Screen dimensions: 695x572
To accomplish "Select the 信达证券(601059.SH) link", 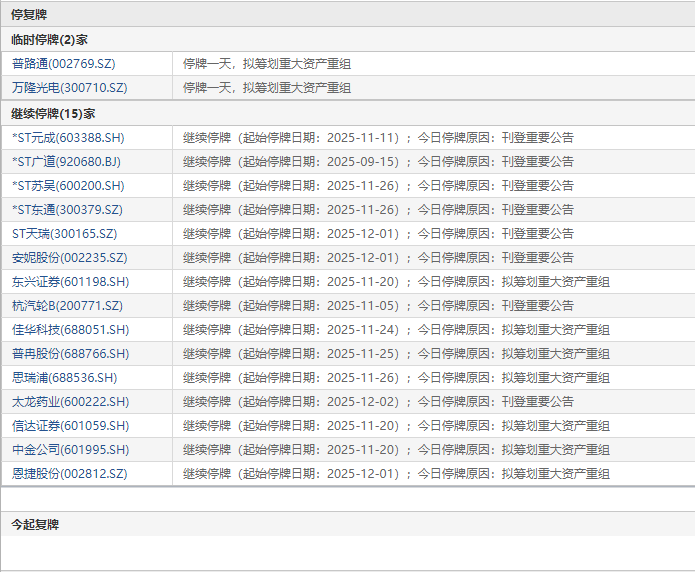I will click(70, 425).
